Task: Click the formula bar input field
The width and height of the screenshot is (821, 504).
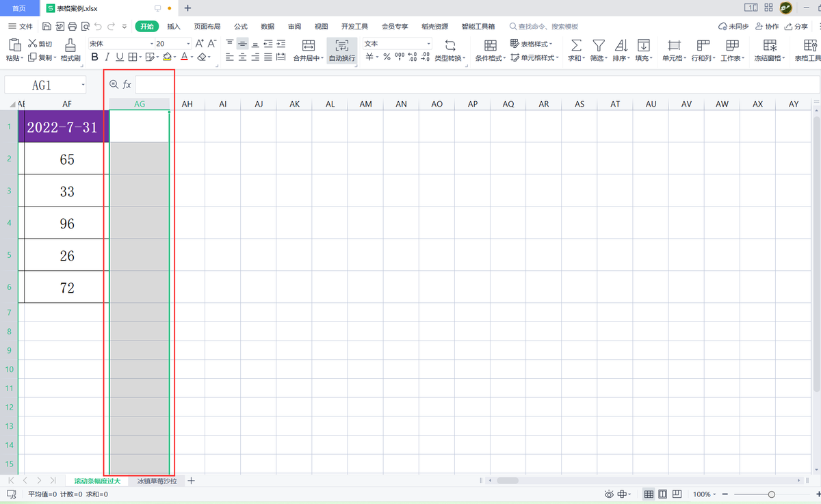Action: point(476,85)
